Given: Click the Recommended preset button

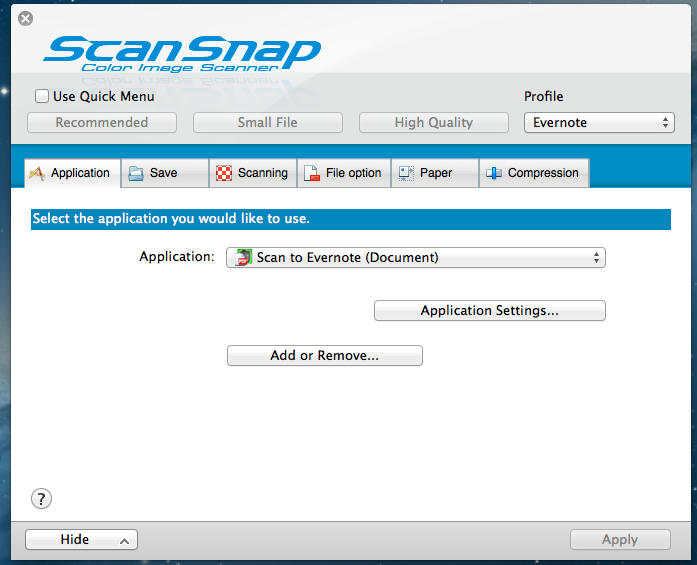Looking at the screenshot, I should 102,123.
